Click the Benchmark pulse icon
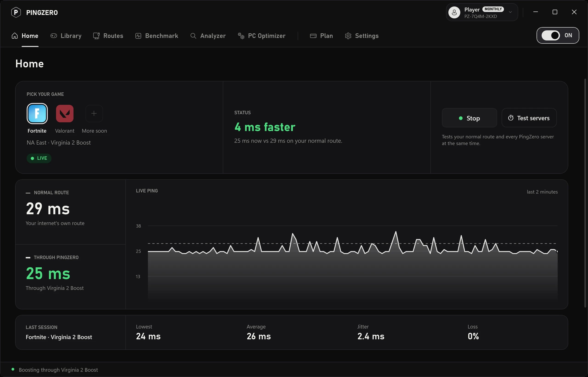588x377 pixels. 138,36
